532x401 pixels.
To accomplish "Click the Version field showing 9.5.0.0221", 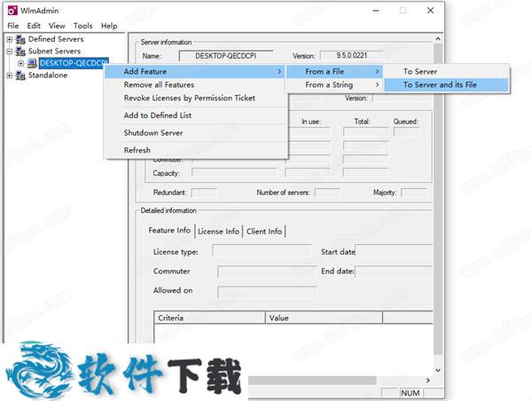I will [x=351, y=55].
